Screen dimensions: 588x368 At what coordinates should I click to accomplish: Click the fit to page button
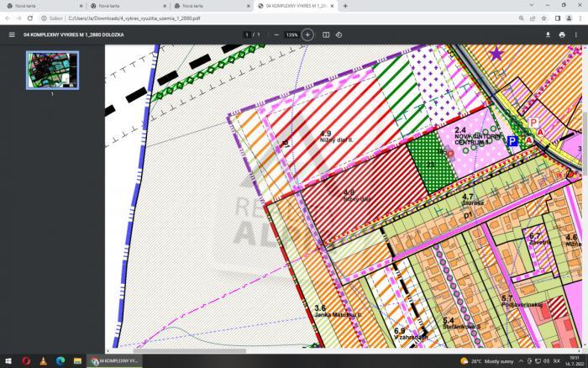tap(326, 34)
